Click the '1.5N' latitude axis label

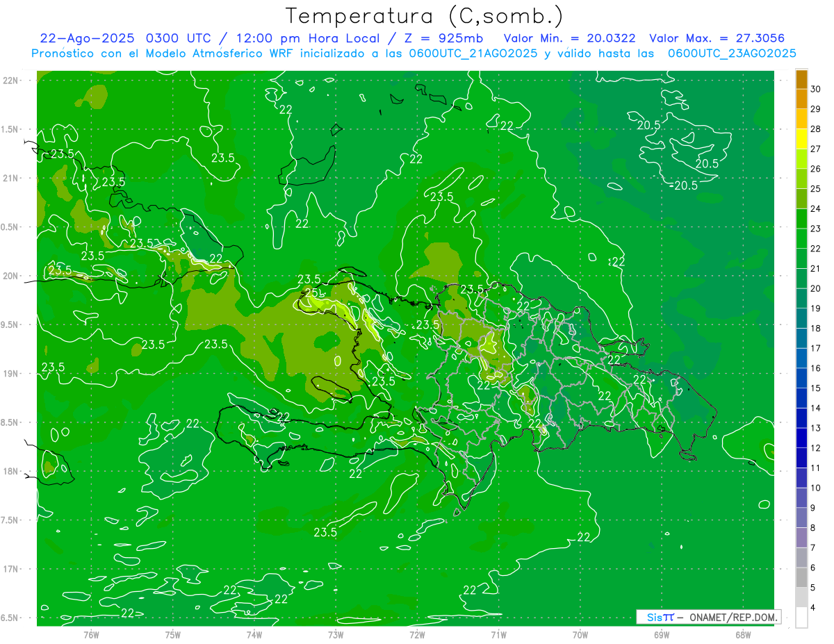pos(10,129)
